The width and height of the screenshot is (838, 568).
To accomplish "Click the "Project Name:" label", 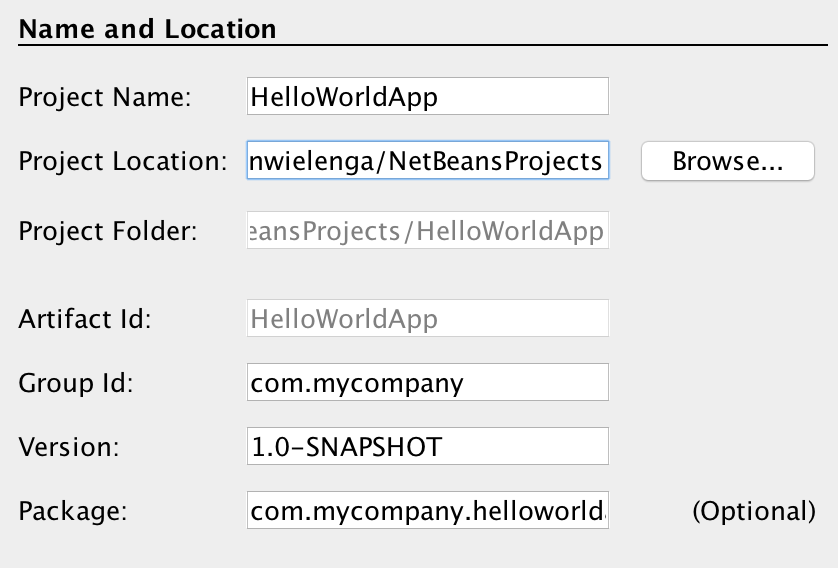I will coord(105,97).
